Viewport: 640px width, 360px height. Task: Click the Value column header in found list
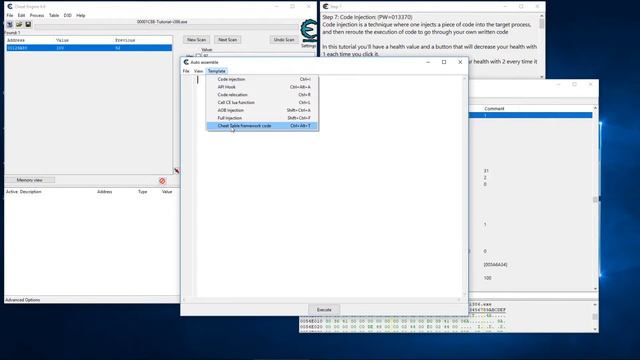[62, 40]
